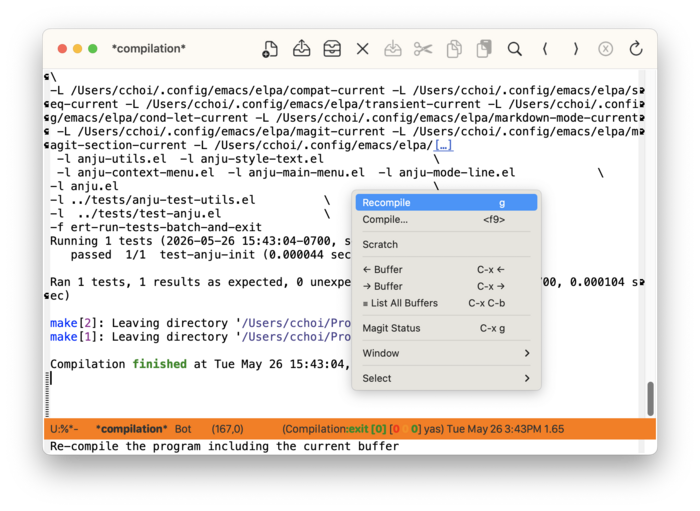The image size is (700, 511).
Task: Select next → Buffer menu entry
Action: [x=446, y=287]
